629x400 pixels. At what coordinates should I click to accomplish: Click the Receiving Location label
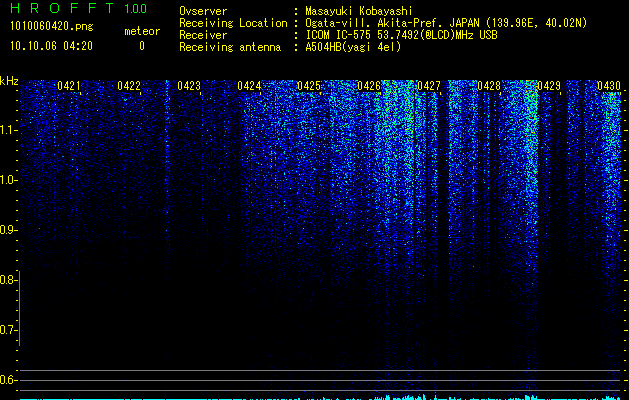click(x=233, y=23)
